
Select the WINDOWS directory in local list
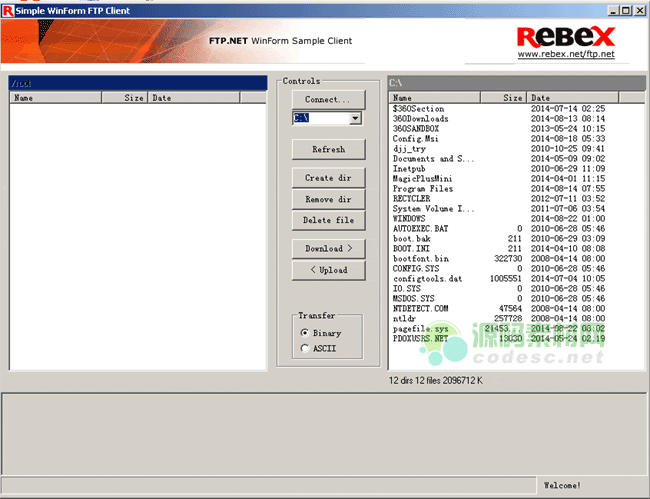point(409,218)
